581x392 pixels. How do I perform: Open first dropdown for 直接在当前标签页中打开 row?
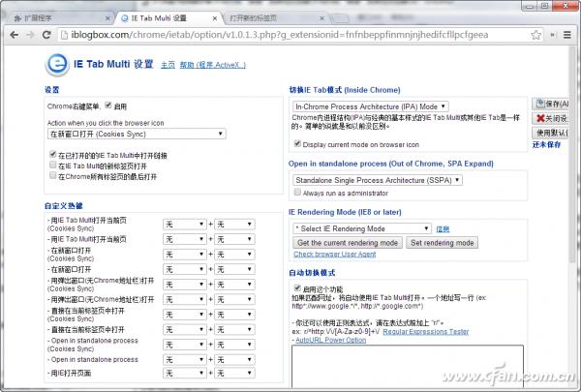pos(185,330)
